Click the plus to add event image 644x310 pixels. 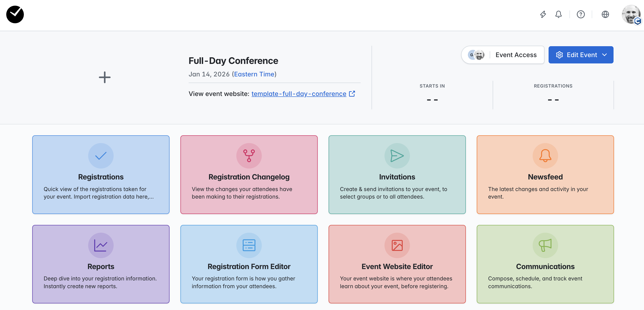[x=105, y=77]
